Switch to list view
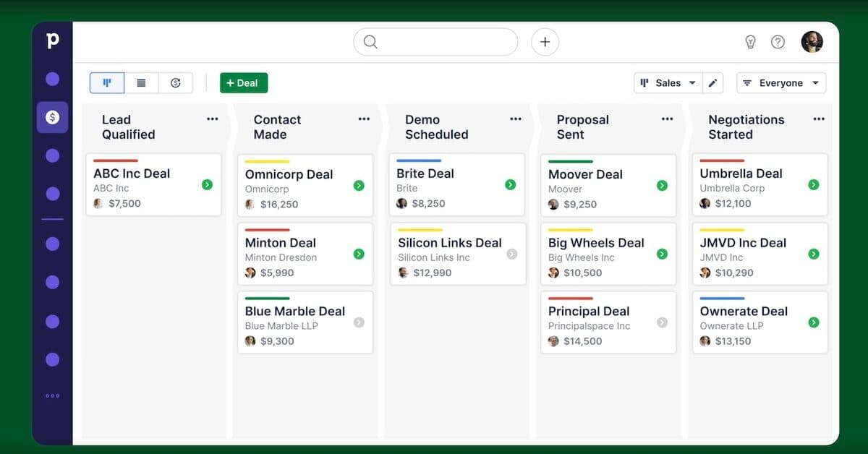Image resolution: width=868 pixels, height=454 pixels. (x=141, y=83)
